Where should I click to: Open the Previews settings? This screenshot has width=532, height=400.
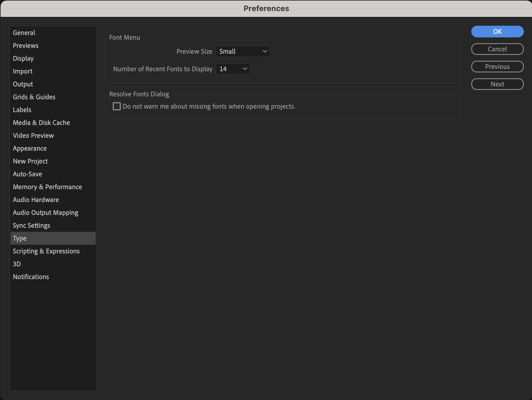25,45
